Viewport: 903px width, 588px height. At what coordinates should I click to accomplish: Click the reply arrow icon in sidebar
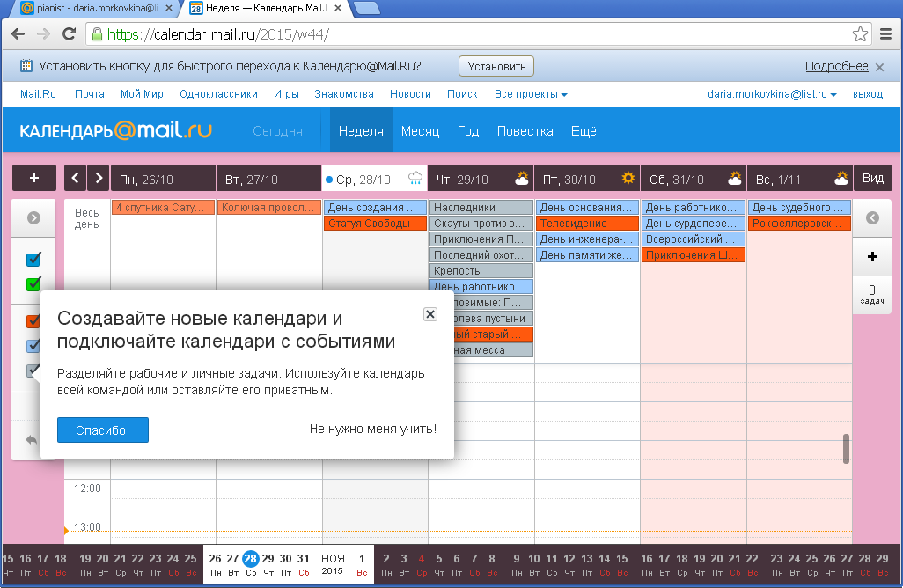point(32,440)
